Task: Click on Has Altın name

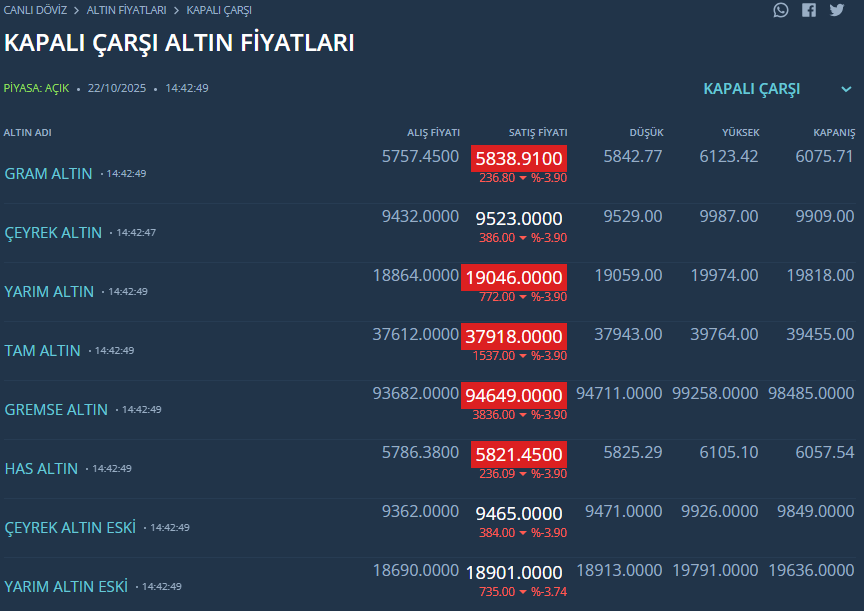Action: 41,469
